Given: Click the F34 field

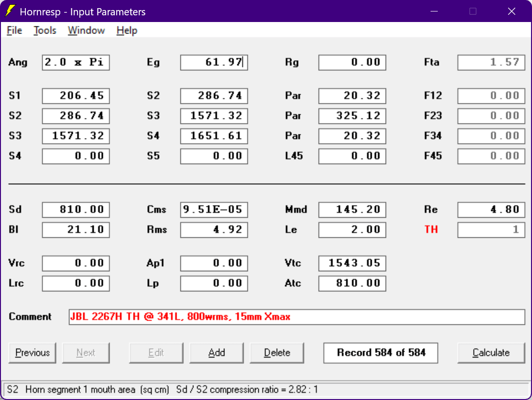Looking at the screenshot, I should coord(491,136).
